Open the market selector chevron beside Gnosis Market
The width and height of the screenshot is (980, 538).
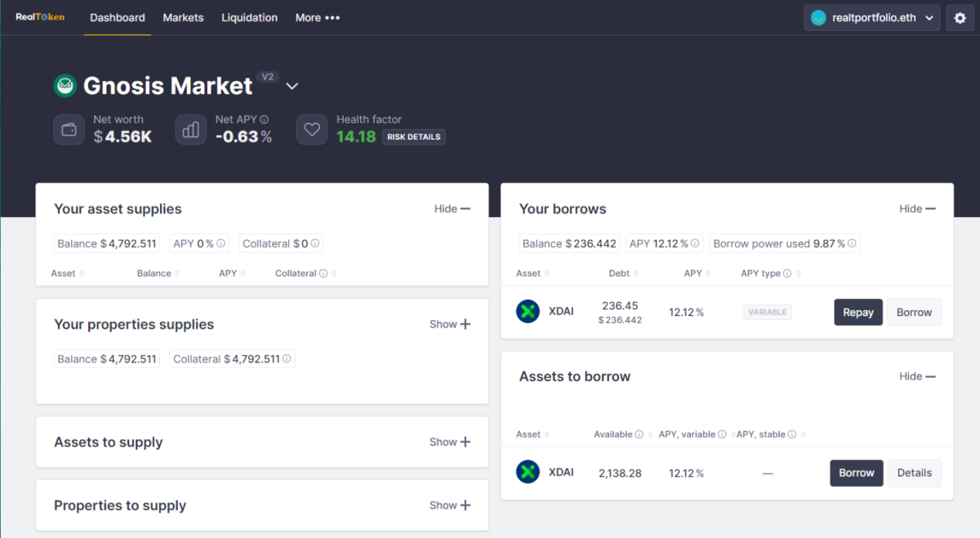click(x=292, y=85)
